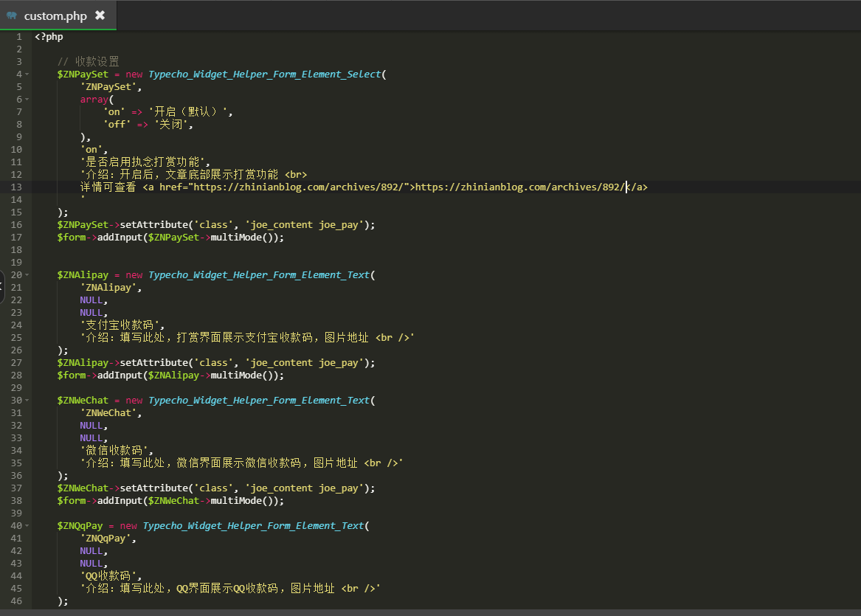Fold the array block at line 6
Screen dimensions: 861x616
[27, 99]
